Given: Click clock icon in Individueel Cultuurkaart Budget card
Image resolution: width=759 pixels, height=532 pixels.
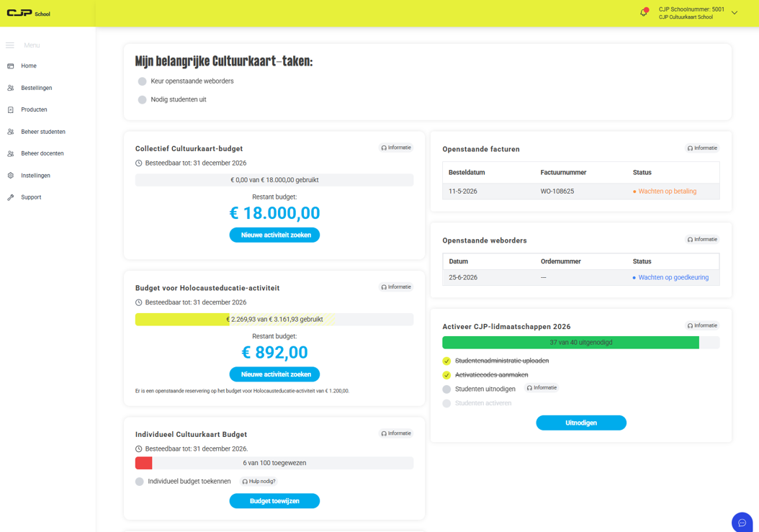Looking at the screenshot, I should [x=138, y=448].
